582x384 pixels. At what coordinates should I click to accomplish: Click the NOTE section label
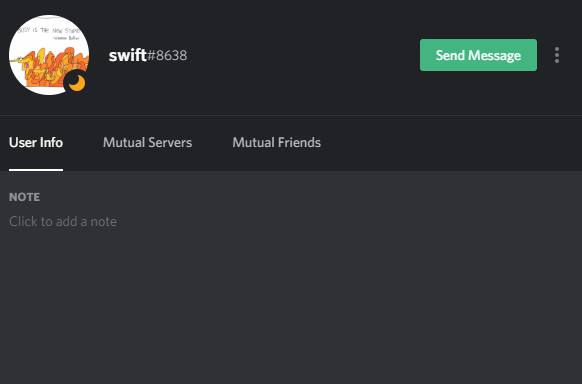tap(24, 197)
